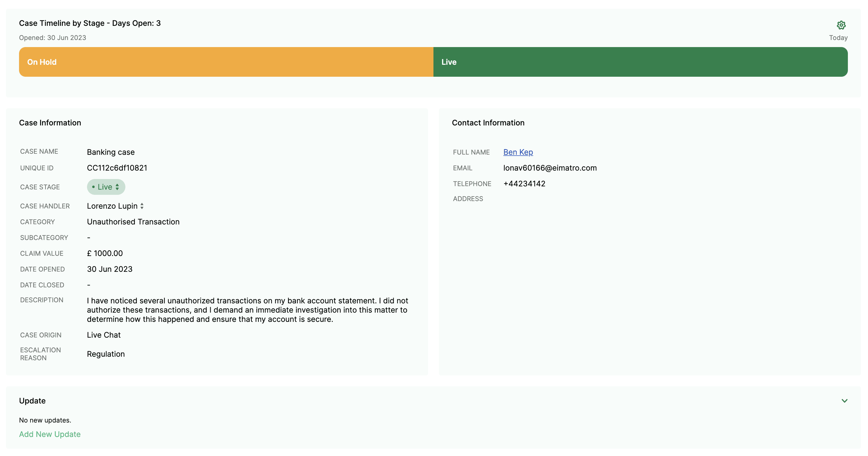The image size is (868, 456).
Task: Click Add New Update link
Action: coord(49,434)
